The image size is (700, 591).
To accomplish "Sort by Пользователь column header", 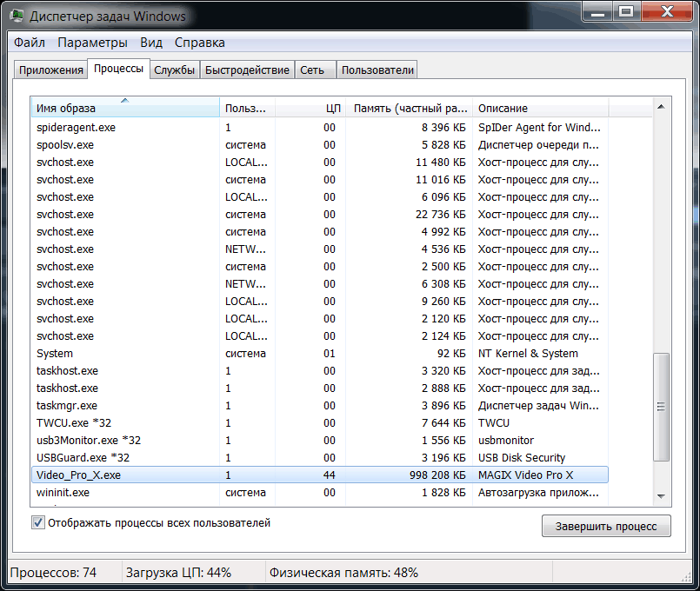I will click(247, 108).
